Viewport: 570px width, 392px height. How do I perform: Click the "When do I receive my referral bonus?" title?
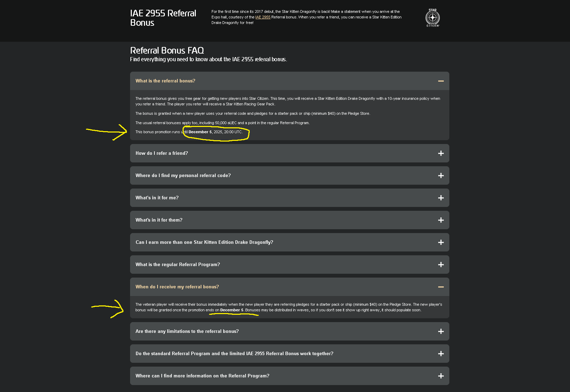pyautogui.click(x=177, y=287)
